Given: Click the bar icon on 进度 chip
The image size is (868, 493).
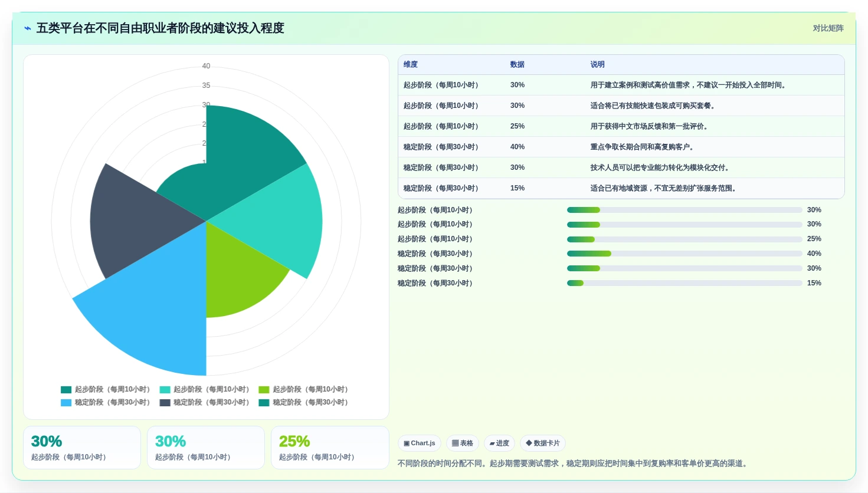Looking at the screenshot, I should click(x=492, y=443).
